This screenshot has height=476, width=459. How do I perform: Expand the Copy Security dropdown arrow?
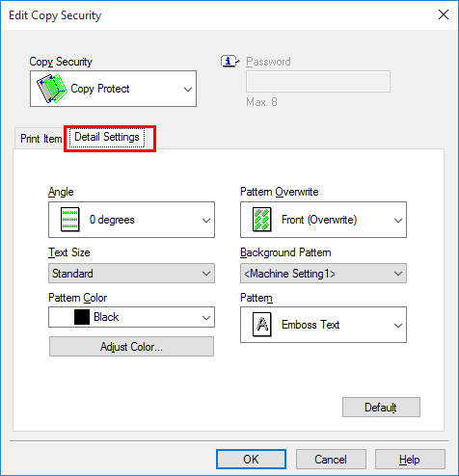click(188, 89)
